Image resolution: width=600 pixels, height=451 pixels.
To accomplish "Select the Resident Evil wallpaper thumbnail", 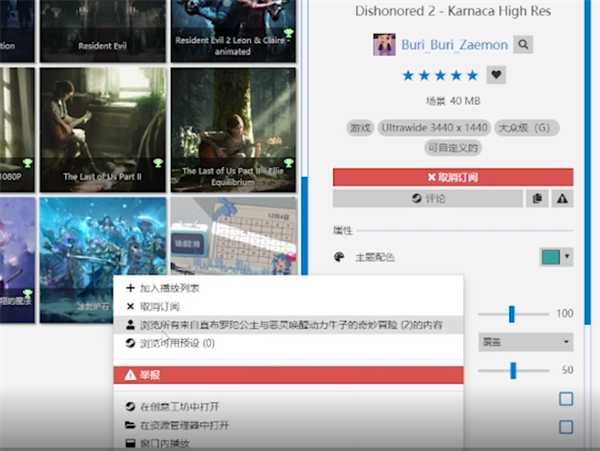I will [x=103, y=31].
